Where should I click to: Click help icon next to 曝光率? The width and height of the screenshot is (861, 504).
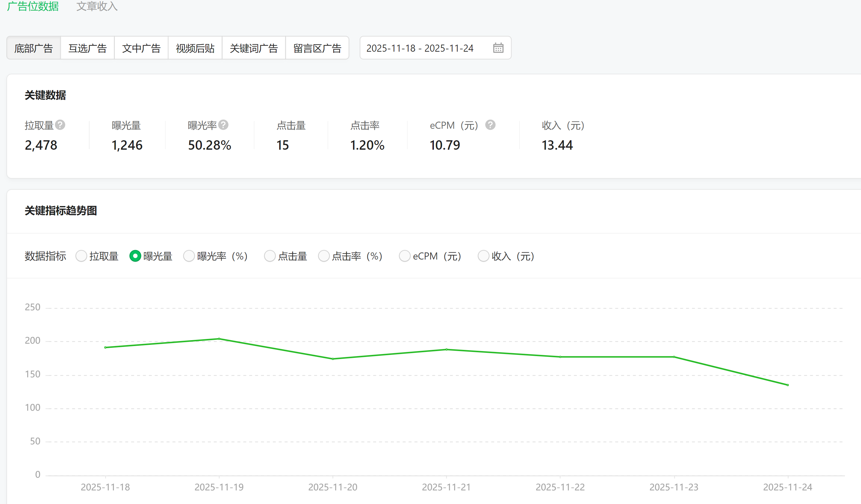pos(223,125)
